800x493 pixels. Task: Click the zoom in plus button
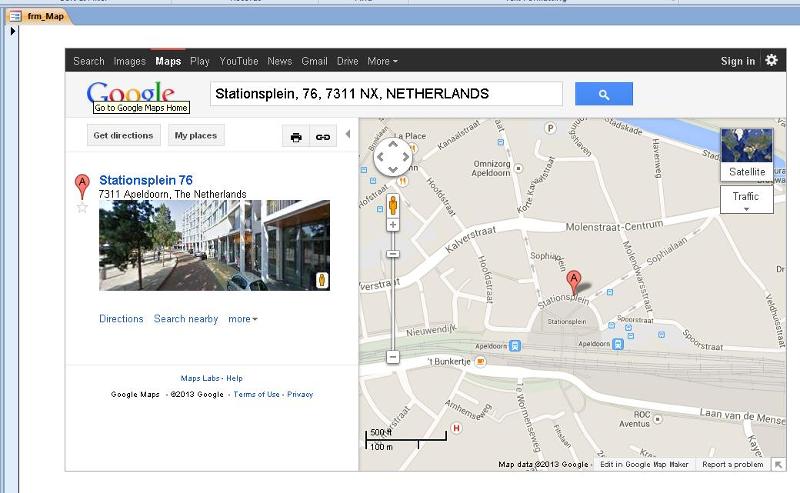click(393, 225)
